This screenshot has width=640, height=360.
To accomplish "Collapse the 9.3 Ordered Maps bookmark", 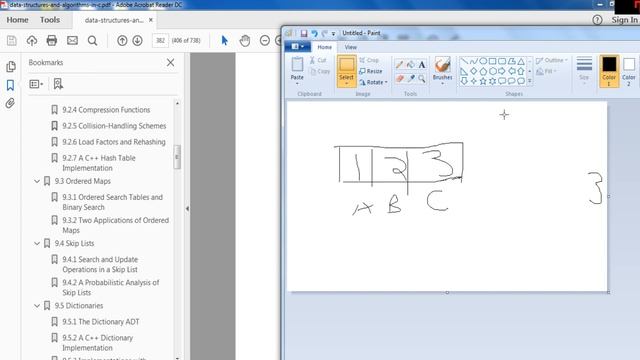I will [x=37, y=181].
